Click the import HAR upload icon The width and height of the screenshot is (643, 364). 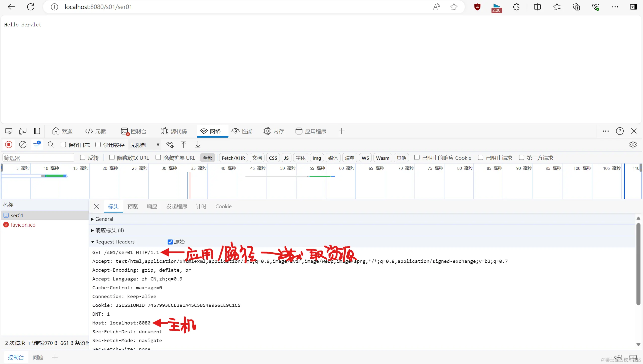(183, 145)
